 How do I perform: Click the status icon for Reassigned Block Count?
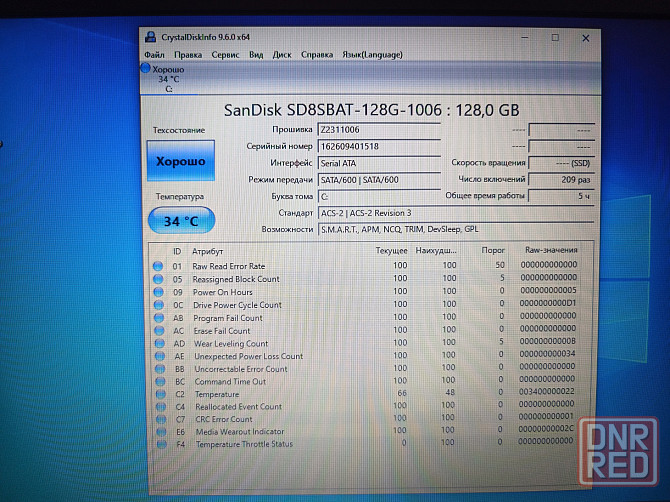coord(158,279)
